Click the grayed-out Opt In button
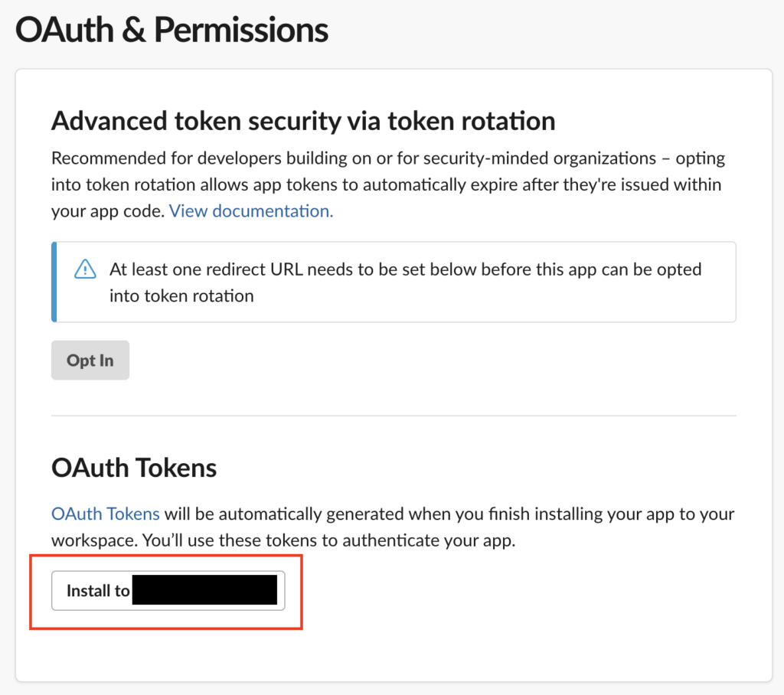This screenshot has height=695, width=784. click(x=90, y=360)
